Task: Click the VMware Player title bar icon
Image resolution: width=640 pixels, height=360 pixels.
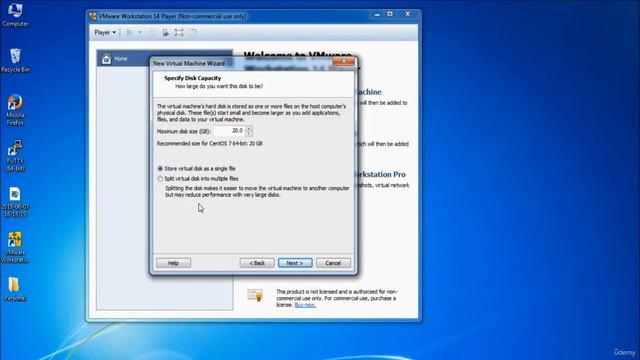Action: [x=93, y=16]
